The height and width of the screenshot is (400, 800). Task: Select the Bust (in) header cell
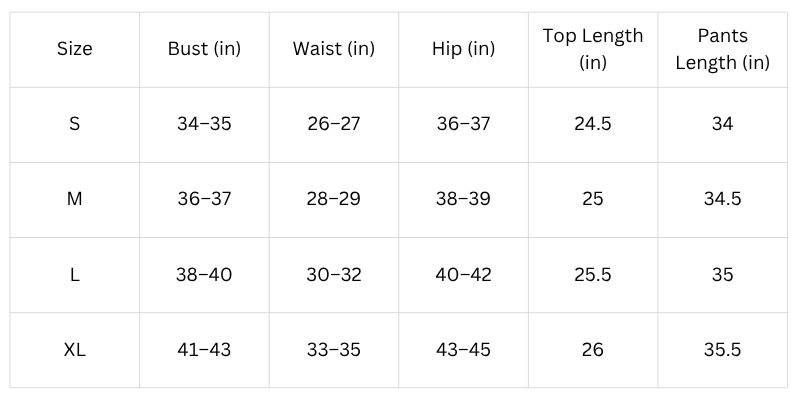pos(204,49)
